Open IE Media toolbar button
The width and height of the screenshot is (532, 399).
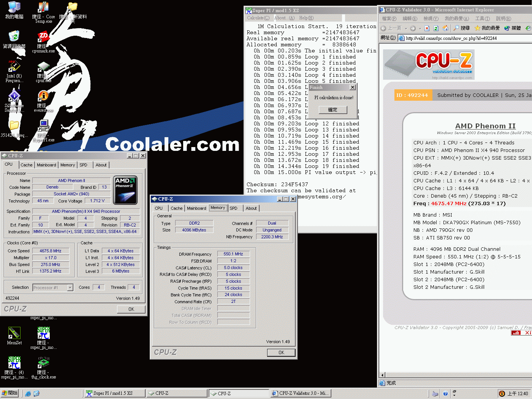click(512, 28)
